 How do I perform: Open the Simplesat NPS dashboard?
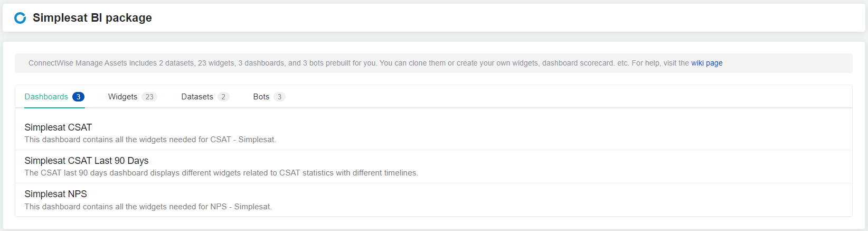[55, 194]
